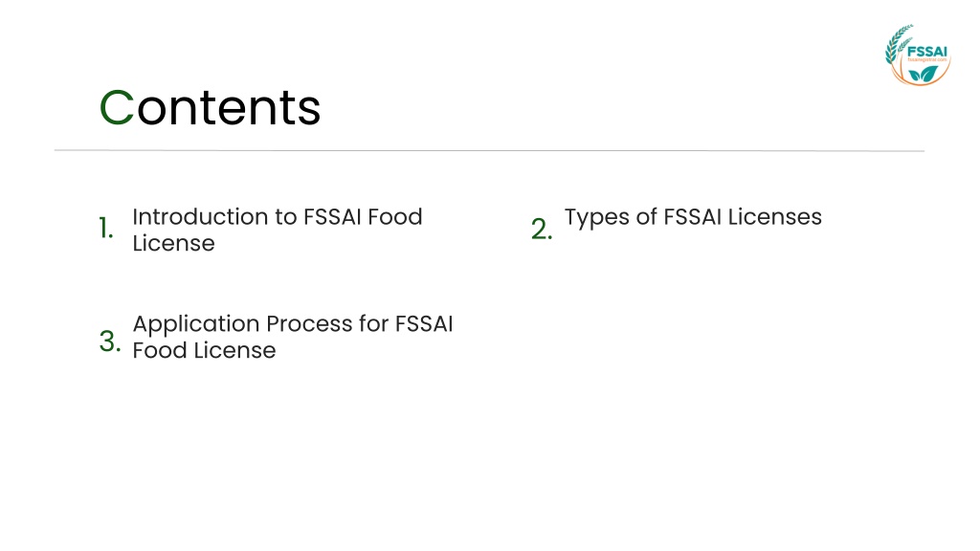Screen dimensions: 980x551
Task: Click the green number 3. bullet
Action: (110, 342)
